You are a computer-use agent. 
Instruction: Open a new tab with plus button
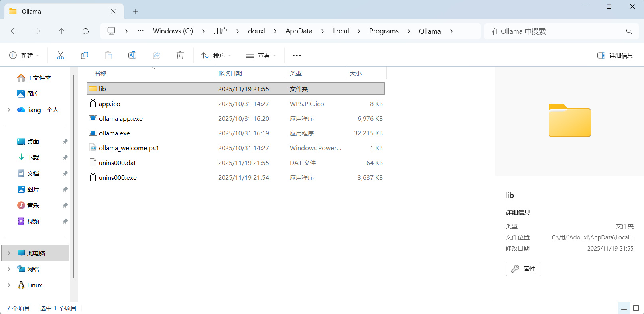point(136,12)
